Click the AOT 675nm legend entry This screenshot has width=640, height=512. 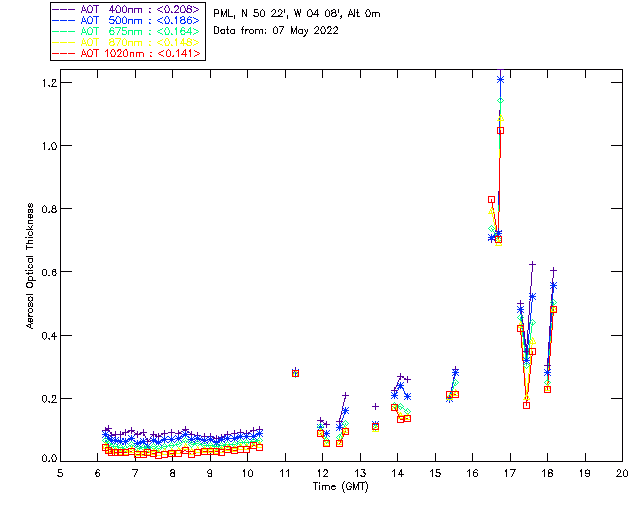140,30
